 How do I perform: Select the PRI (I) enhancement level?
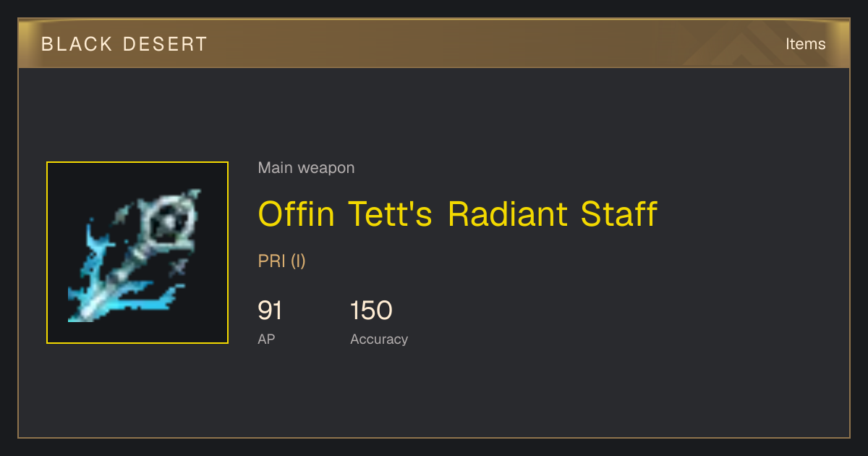coord(282,261)
